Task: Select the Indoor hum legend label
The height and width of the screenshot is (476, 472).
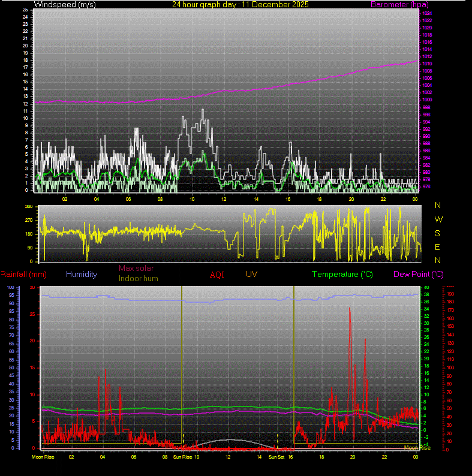Action: (138, 278)
